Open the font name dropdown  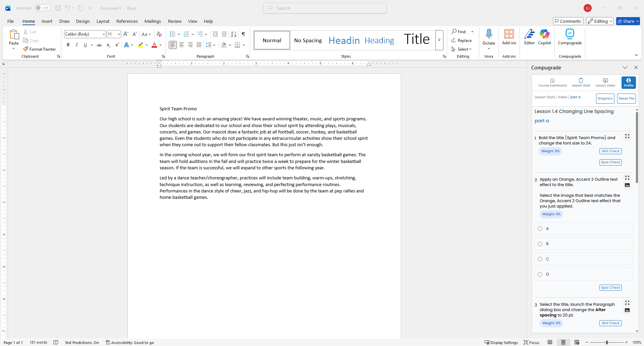[104, 34]
